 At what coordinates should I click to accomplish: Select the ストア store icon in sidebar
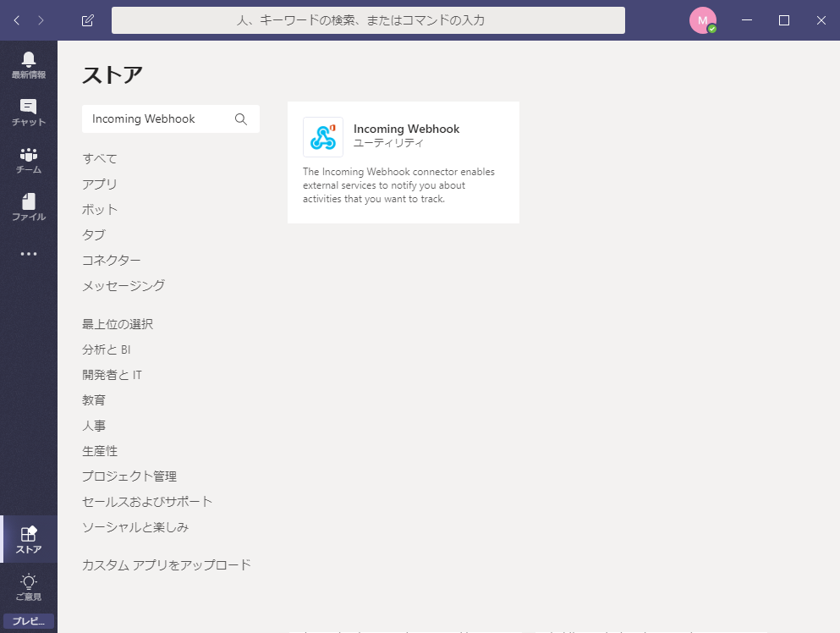pyautogui.click(x=29, y=539)
